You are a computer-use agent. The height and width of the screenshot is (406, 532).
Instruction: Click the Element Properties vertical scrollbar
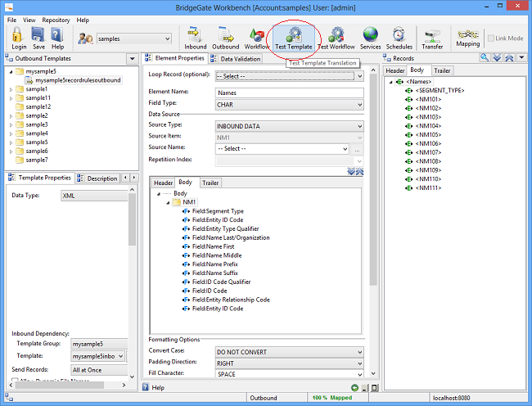tap(373, 180)
